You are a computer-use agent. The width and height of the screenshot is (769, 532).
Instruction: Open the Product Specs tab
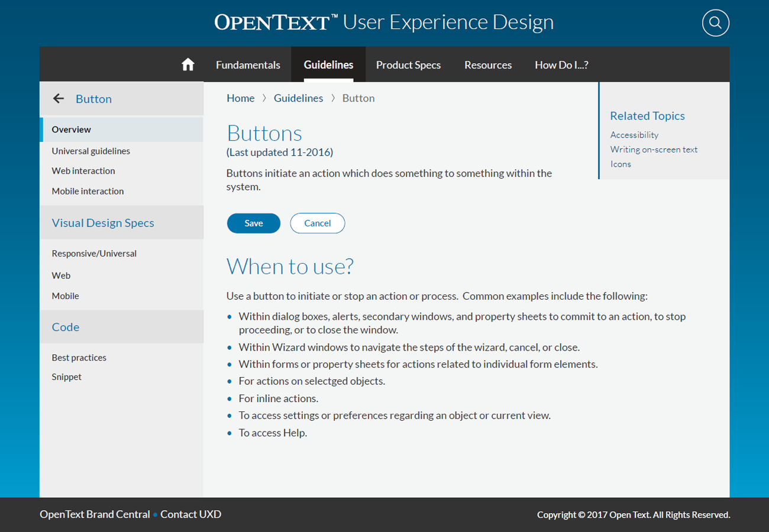tap(408, 65)
